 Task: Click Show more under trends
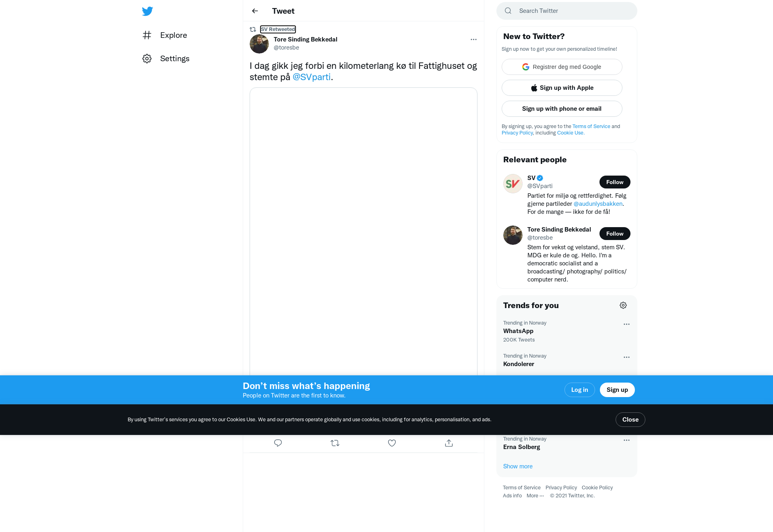[x=518, y=466]
